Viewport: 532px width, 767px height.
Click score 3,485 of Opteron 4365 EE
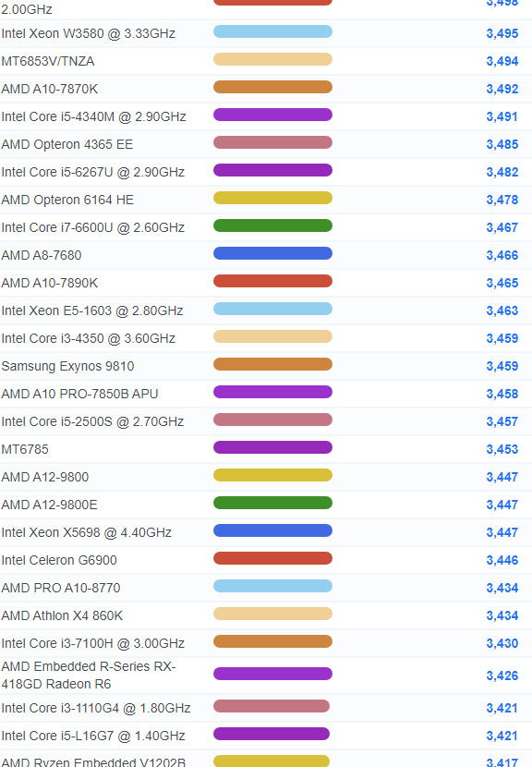pos(502,144)
